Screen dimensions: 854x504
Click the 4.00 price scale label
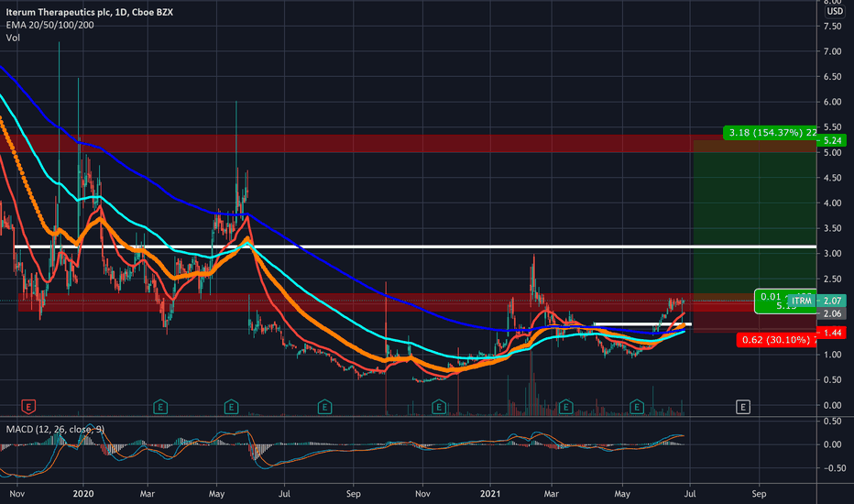[833, 203]
